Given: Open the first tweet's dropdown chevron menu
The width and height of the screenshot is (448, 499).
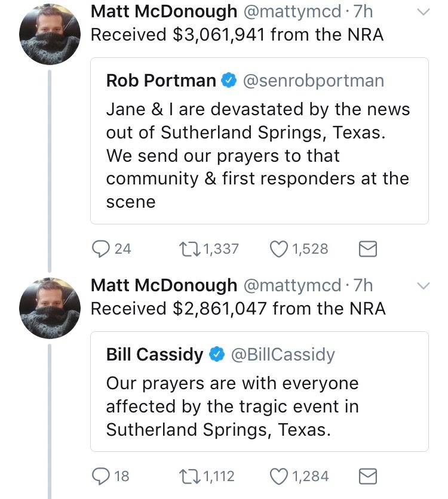Looking at the screenshot, I should point(422,12).
